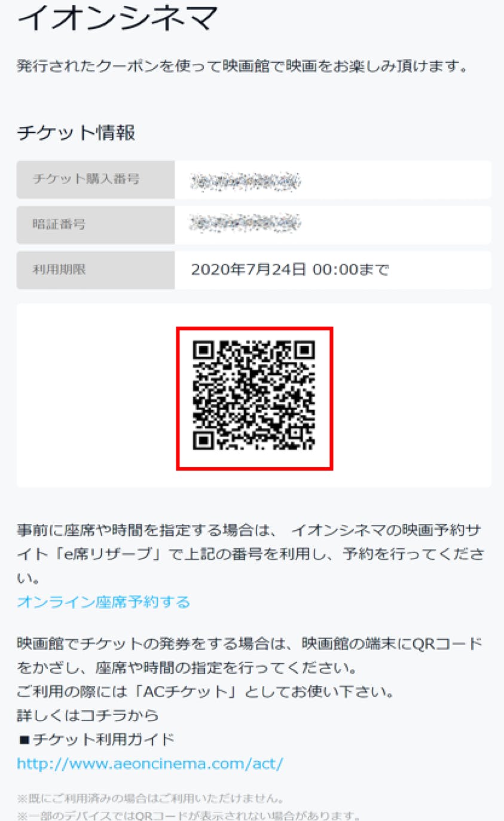This screenshot has width=504, height=821.
Task: Select the blurred ticket purchase number value
Action: (245, 179)
